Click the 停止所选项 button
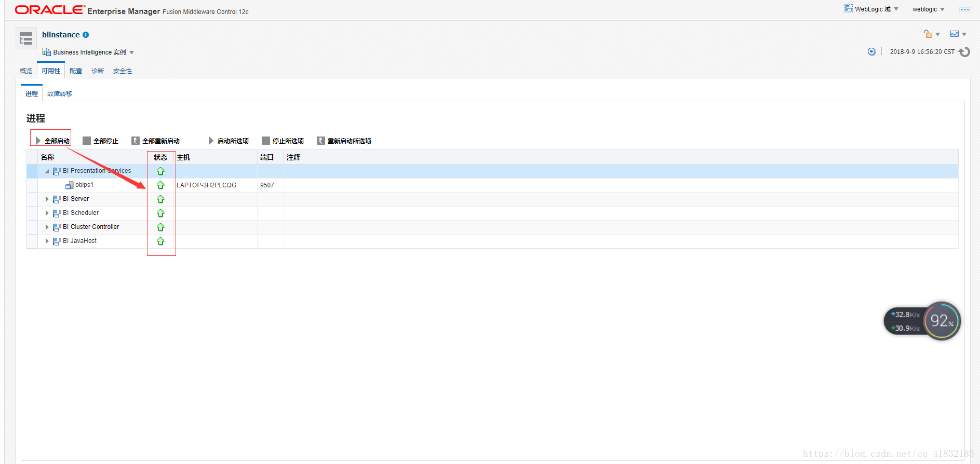Viewport: 980px width, 464px height. click(283, 141)
